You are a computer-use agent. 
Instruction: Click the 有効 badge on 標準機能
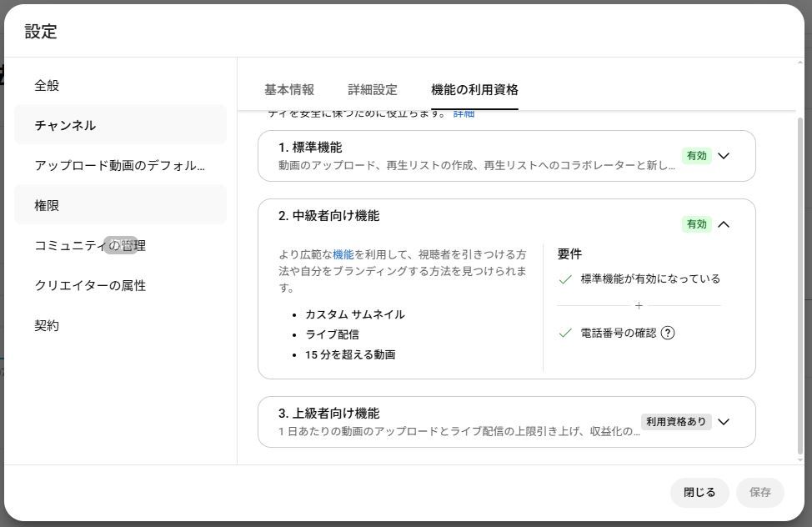pyautogui.click(x=696, y=156)
